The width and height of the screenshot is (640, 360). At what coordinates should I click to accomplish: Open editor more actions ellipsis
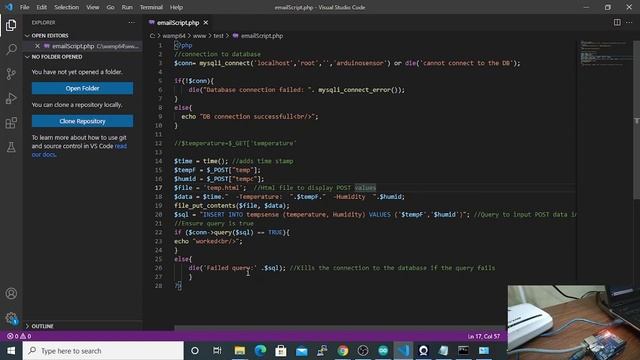(629, 22)
